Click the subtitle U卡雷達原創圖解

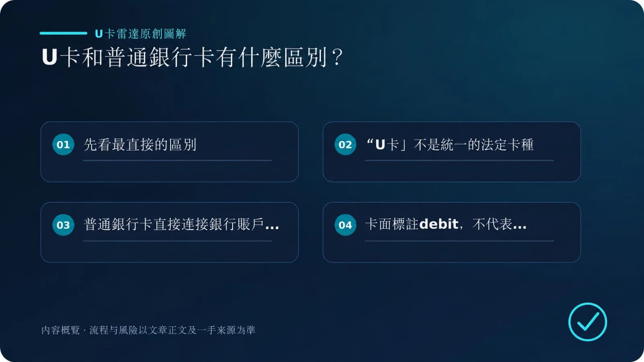140,33
